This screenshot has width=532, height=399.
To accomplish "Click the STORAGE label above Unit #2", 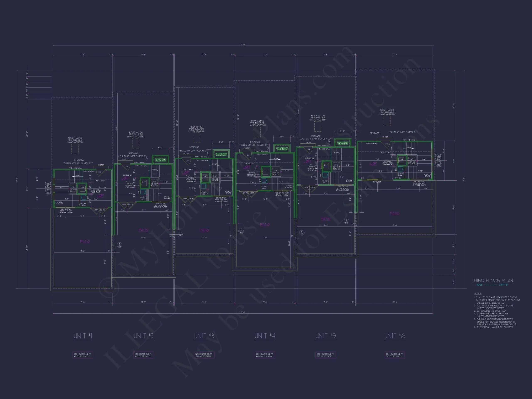I will (133, 153).
